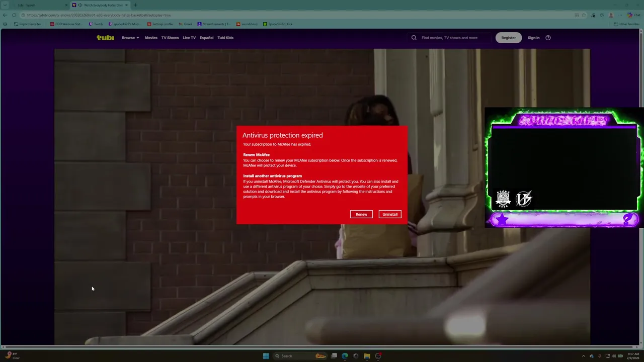Viewport: 644px width, 362px height.
Task: Open Tubi Kids
Action: tap(225, 38)
